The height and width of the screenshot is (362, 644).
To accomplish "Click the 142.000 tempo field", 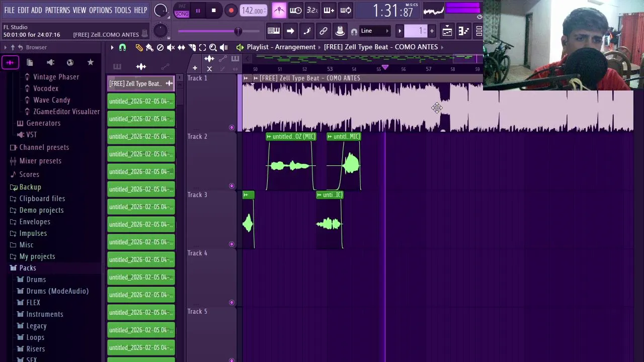I will [254, 11].
